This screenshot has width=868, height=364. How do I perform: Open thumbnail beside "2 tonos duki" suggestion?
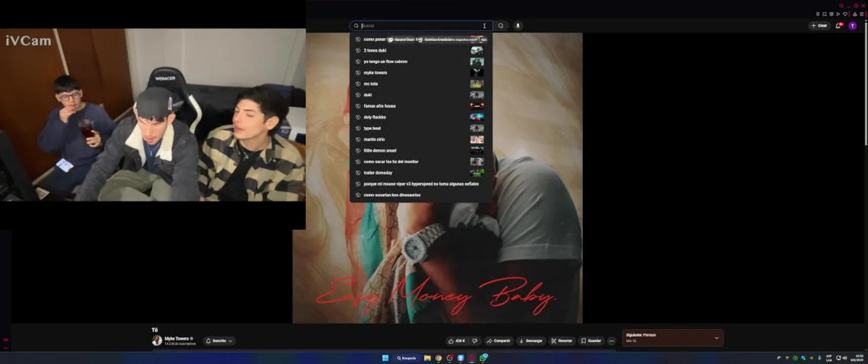point(477,51)
